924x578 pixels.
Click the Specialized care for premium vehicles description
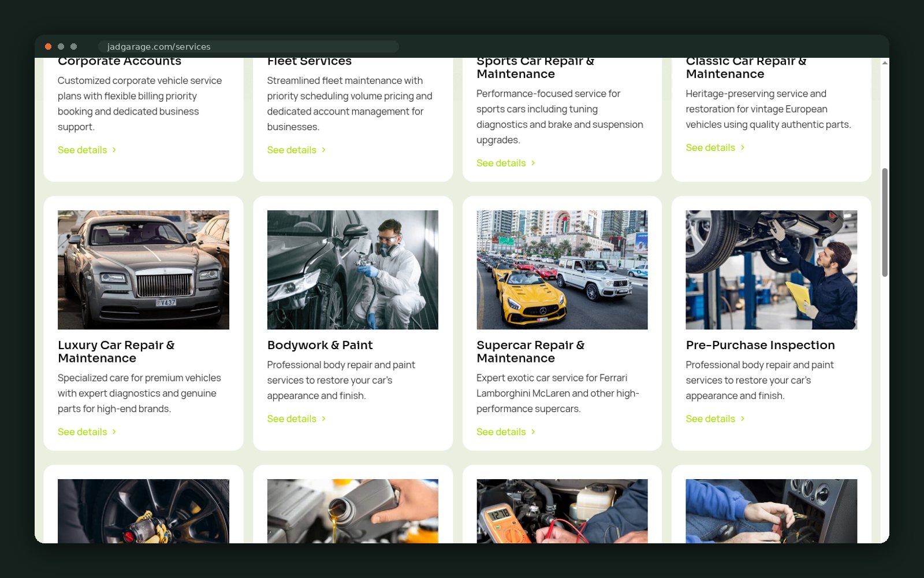(x=139, y=393)
